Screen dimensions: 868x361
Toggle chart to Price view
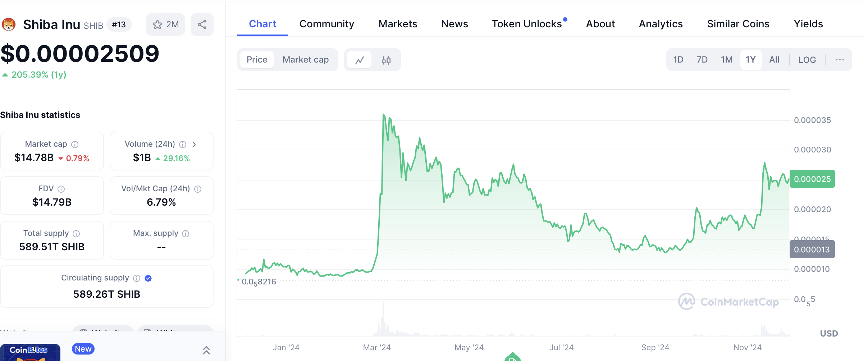(257, 60)
